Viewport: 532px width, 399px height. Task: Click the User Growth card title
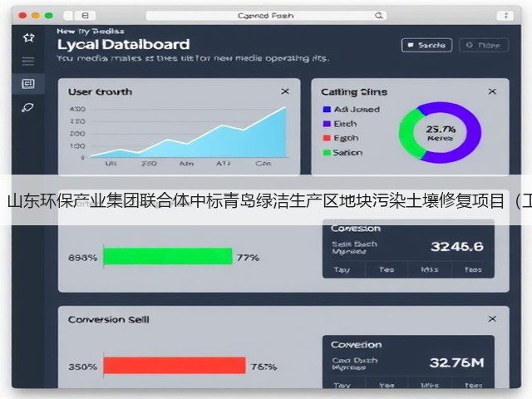point(100,92)
